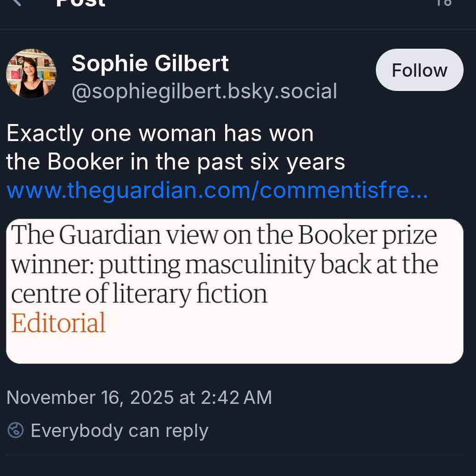Image resolution: width=476 pixels, height=476 pixels.
Task: Click the orange Editorial label
Action: click(58, 323)
